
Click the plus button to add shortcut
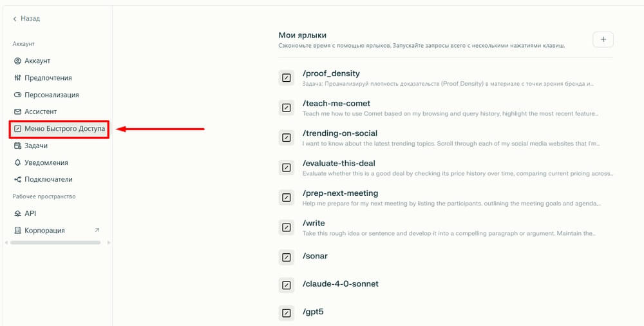tap(603, 40)
